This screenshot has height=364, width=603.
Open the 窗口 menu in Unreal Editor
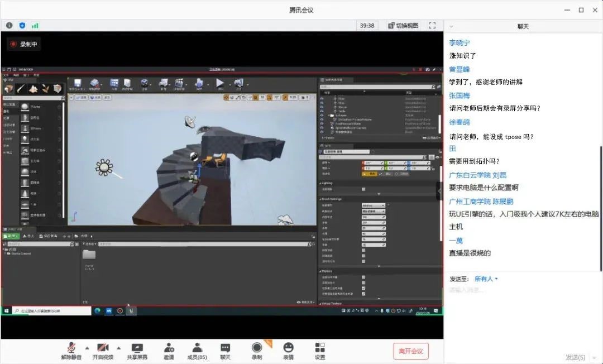[26, 75]
